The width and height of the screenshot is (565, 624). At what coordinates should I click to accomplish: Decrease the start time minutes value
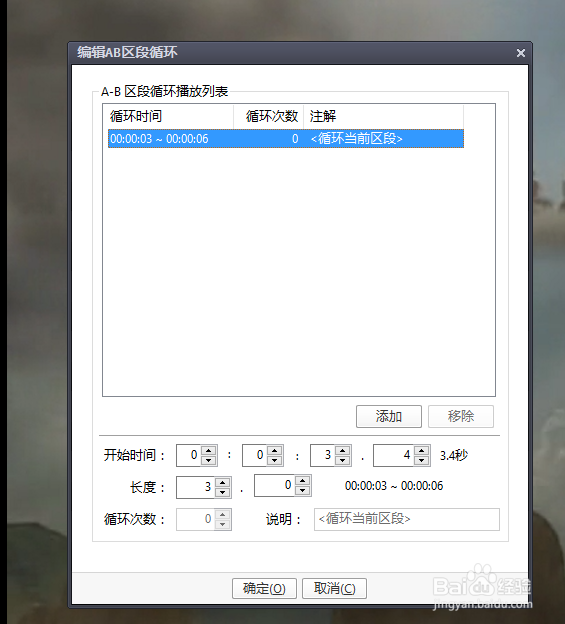pos(275,460)
